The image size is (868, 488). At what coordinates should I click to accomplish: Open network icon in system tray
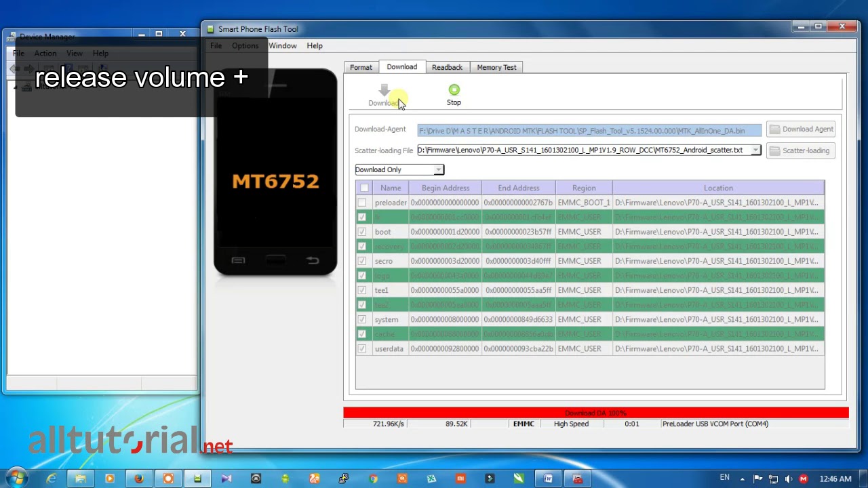click(x=773, y=479)
